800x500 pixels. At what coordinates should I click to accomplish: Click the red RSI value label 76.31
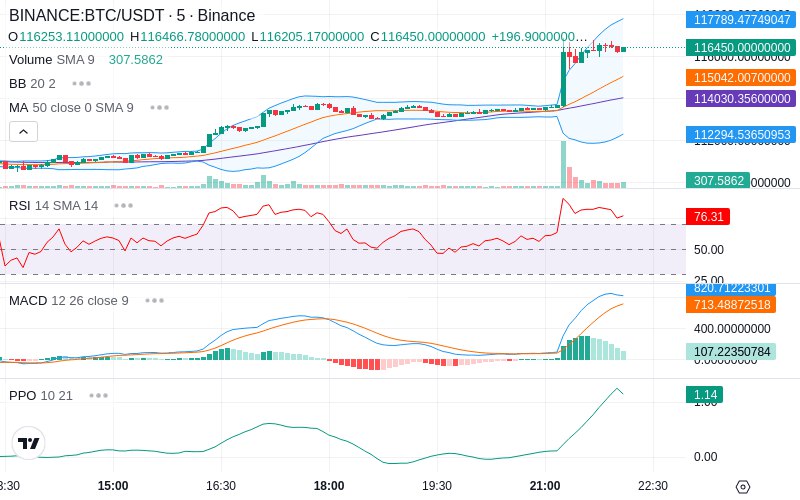coord(708,216)
